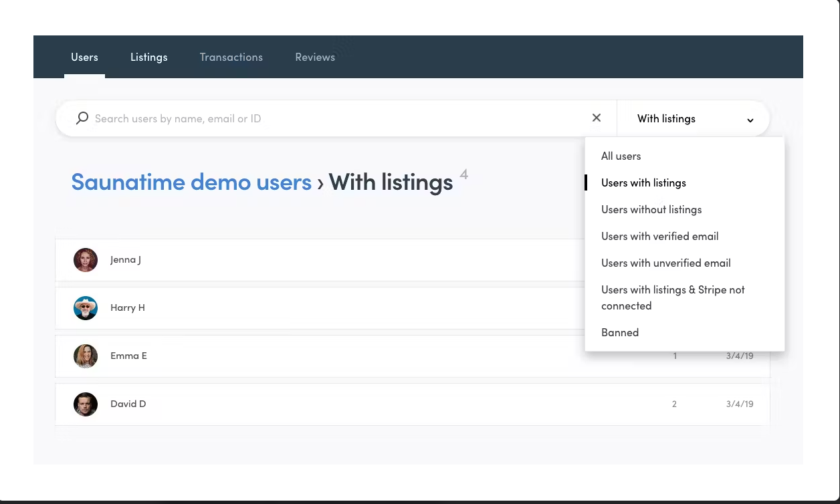This screenshot has width=840, height=504.
Task: Select the Banned filter option
Action: [620, 333]
